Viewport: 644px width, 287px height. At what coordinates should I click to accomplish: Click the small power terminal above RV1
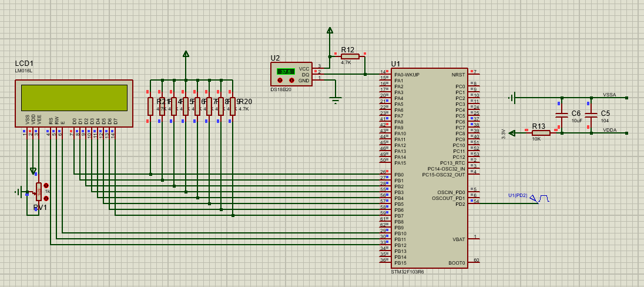(33, 171)
